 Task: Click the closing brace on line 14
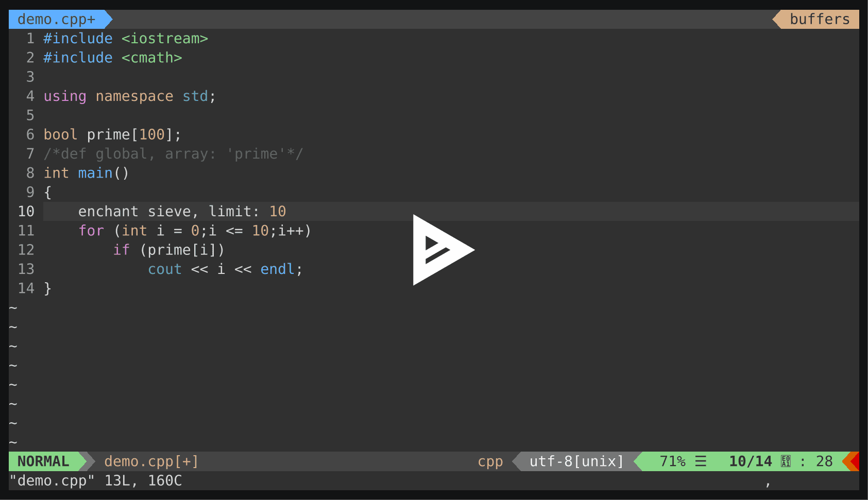[x=48, y=288]
